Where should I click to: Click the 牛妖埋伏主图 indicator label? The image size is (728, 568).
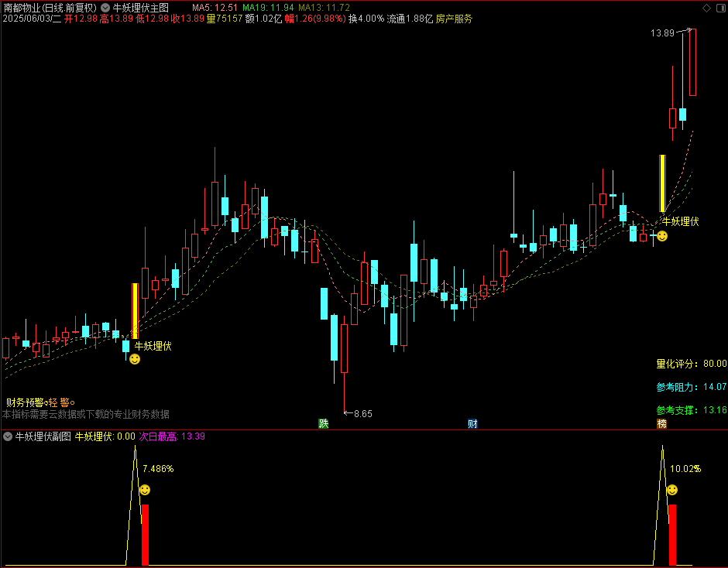141,8
